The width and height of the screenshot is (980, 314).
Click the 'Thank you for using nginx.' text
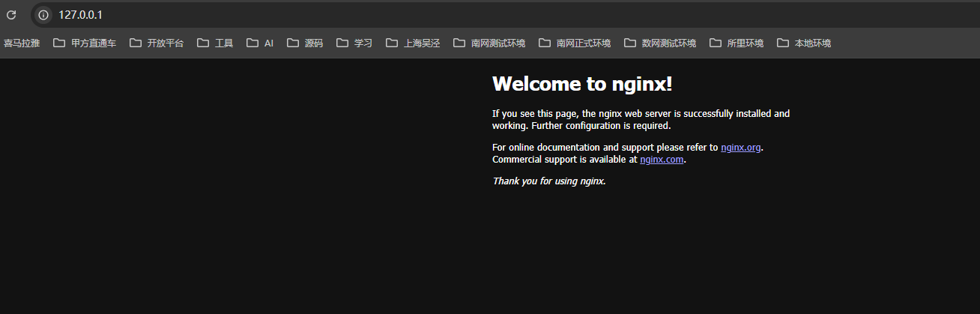pos(548,181)
